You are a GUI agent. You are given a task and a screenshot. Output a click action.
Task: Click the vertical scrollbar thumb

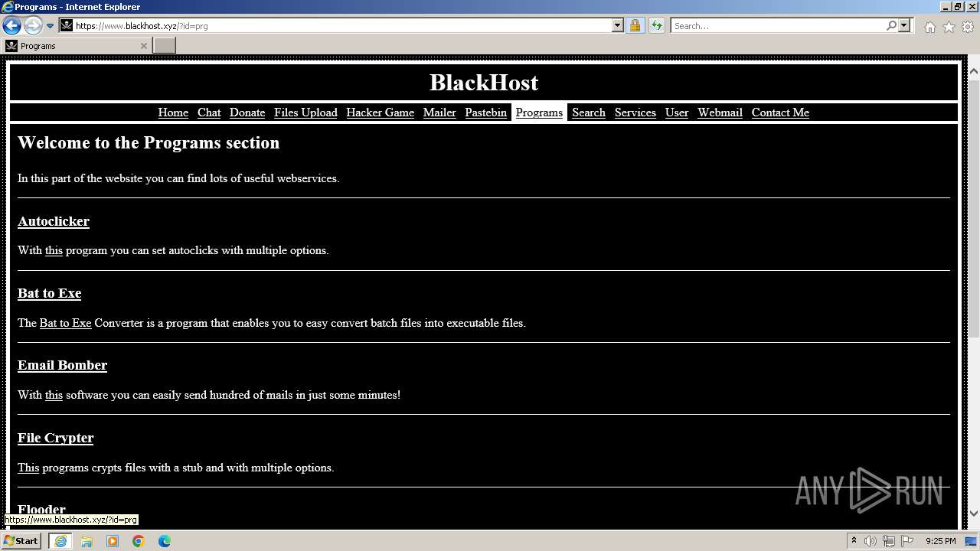click(974, 207)
